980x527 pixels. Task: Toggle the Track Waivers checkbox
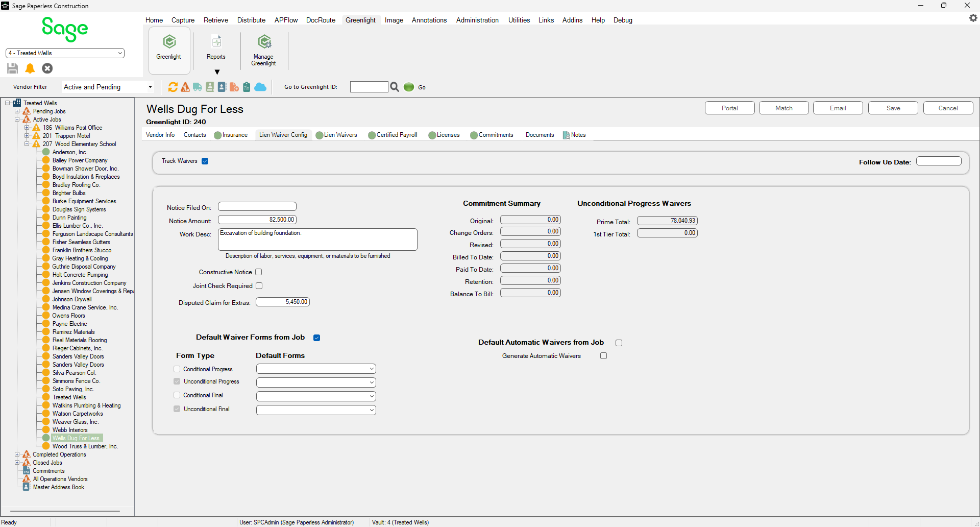205,161
